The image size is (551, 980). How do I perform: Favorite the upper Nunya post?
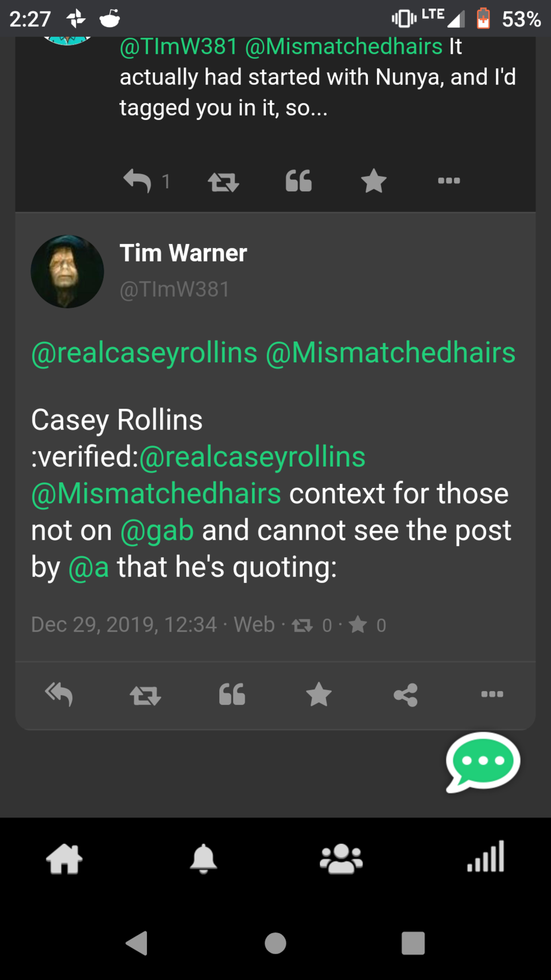click(x=374, y=181)
